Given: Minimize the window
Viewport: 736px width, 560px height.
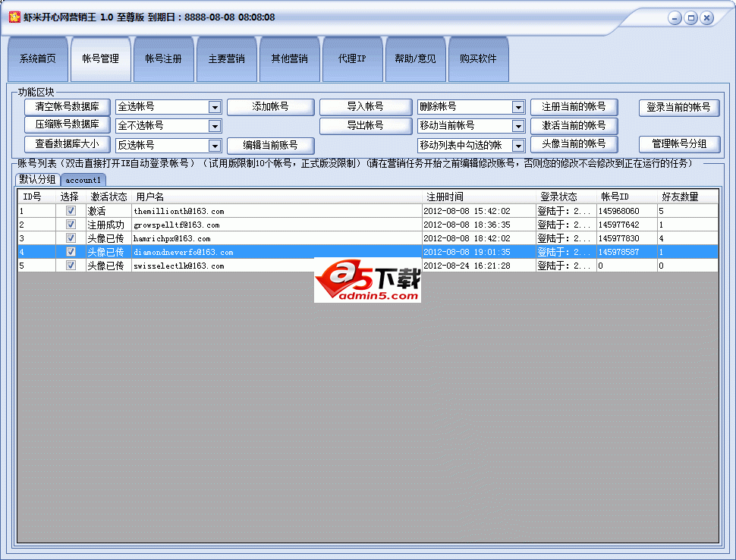Looking at the screenshot, I should pos(675,18).
